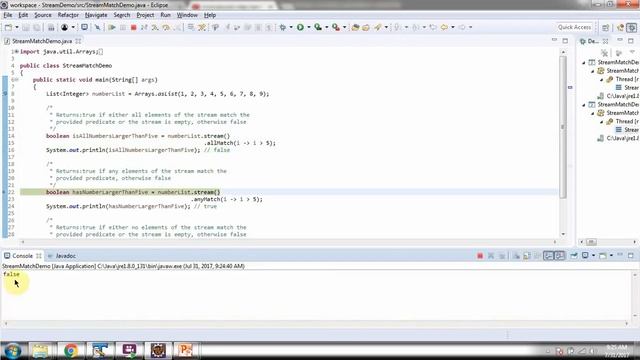Viewport: 640px width, 360px height.
Task: Click the Run Last Tool coverage icon
Action: (x=318, y=27)
